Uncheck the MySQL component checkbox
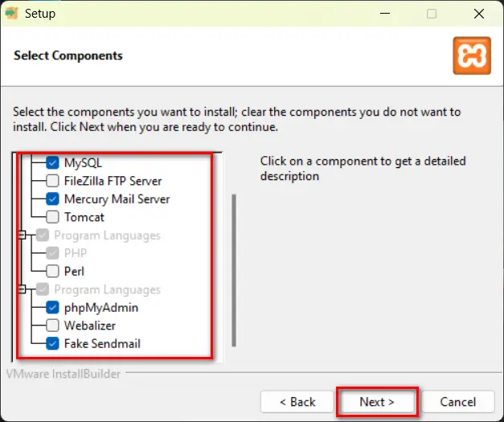504x422 pixels. tap(52, 162)
